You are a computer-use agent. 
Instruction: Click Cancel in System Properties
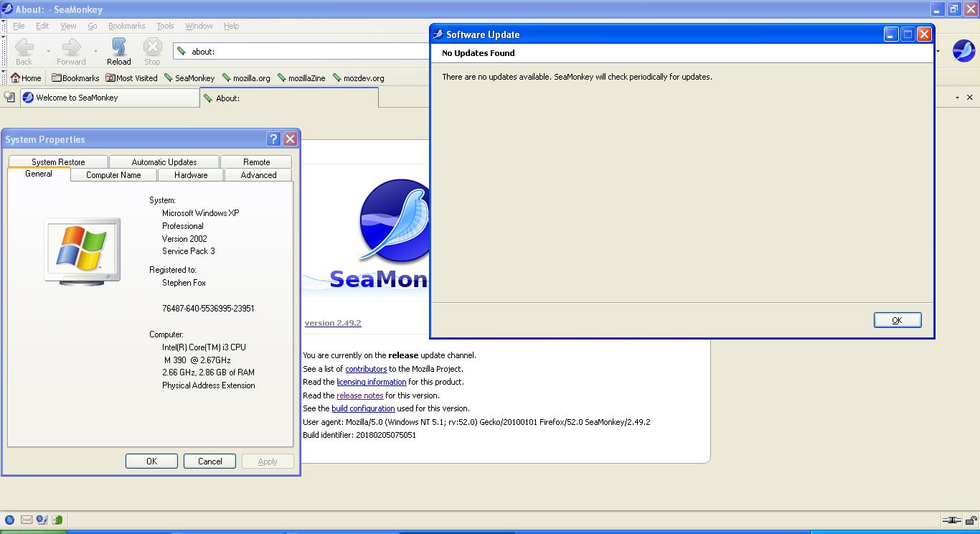point(209,462)
